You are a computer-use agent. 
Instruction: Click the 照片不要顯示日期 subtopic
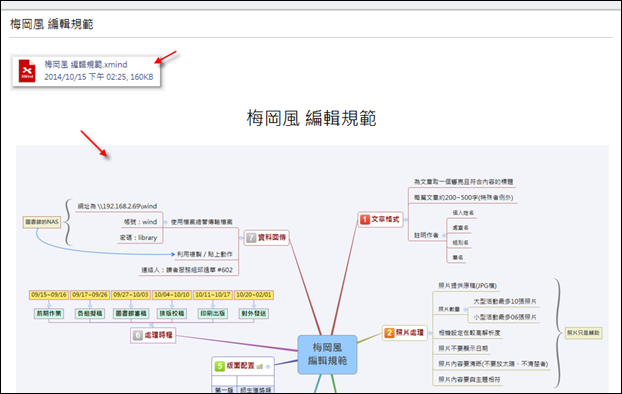[463, 348]
